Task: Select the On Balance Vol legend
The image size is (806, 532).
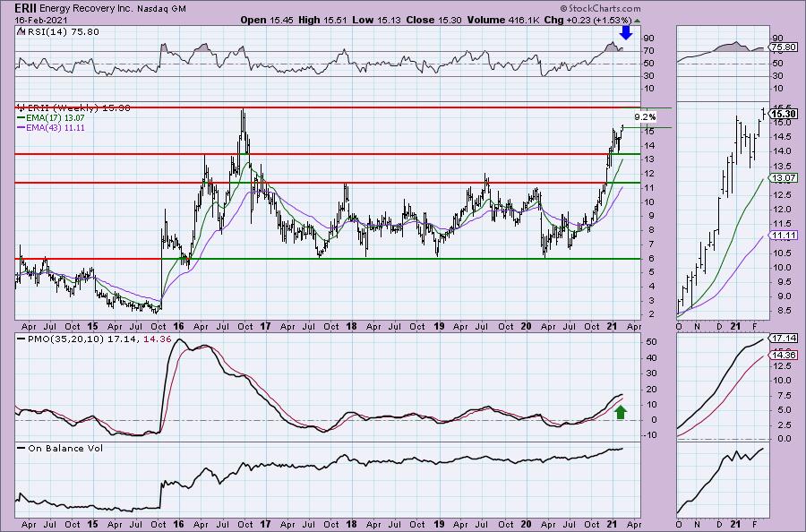Action: 60,448
